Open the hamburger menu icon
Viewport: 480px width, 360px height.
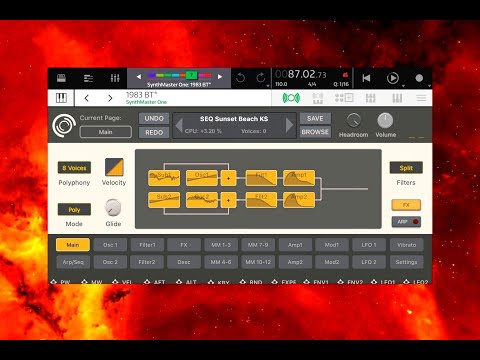point(421,98)
